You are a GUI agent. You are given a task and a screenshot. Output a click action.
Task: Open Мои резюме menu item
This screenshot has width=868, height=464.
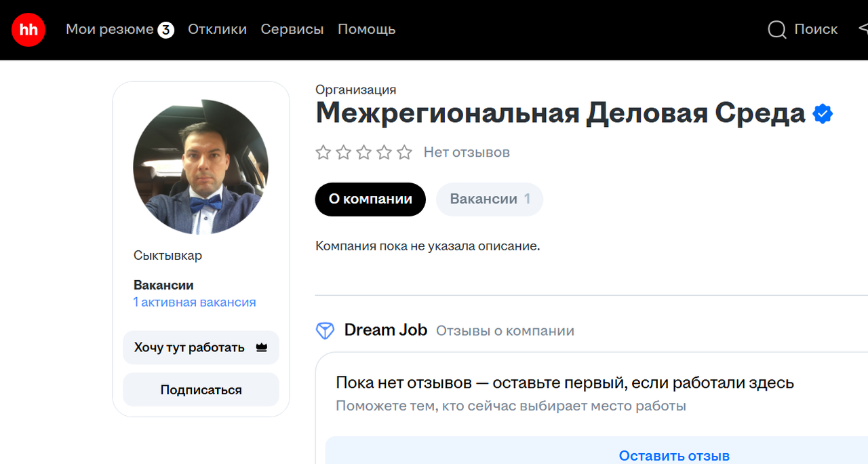click(x=110, y=29)
